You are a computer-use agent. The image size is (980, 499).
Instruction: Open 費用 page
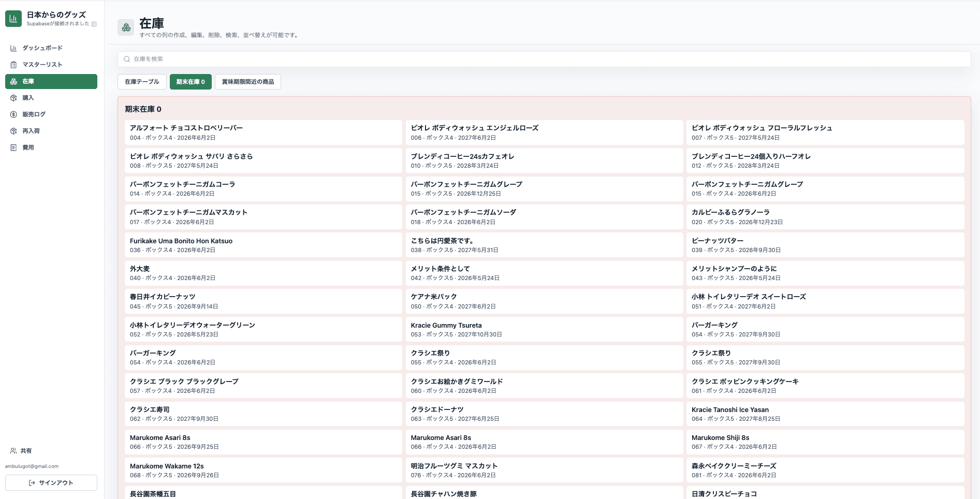(x=51, y=148)
